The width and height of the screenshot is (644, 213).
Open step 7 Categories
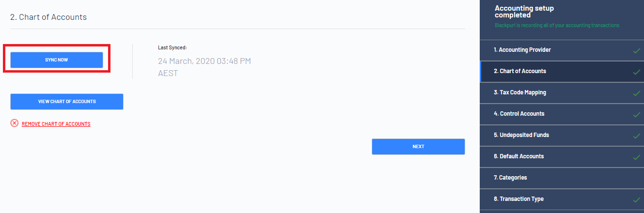(x=562, y=178)
